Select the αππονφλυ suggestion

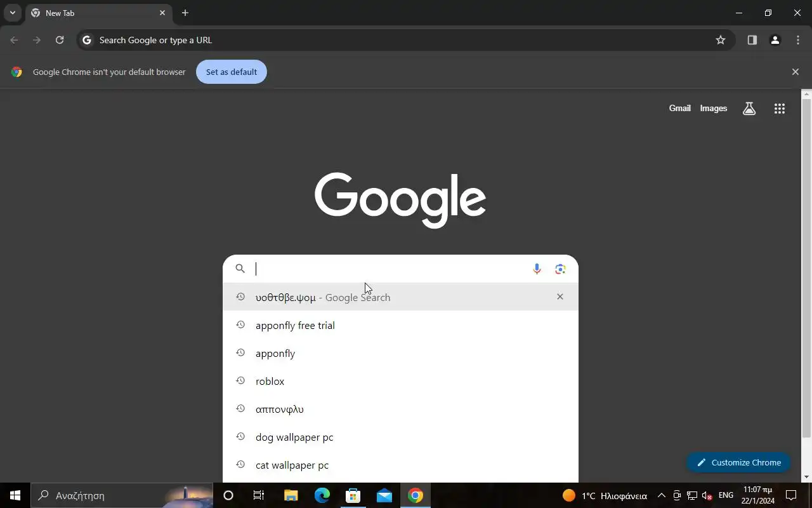(400, 409)
